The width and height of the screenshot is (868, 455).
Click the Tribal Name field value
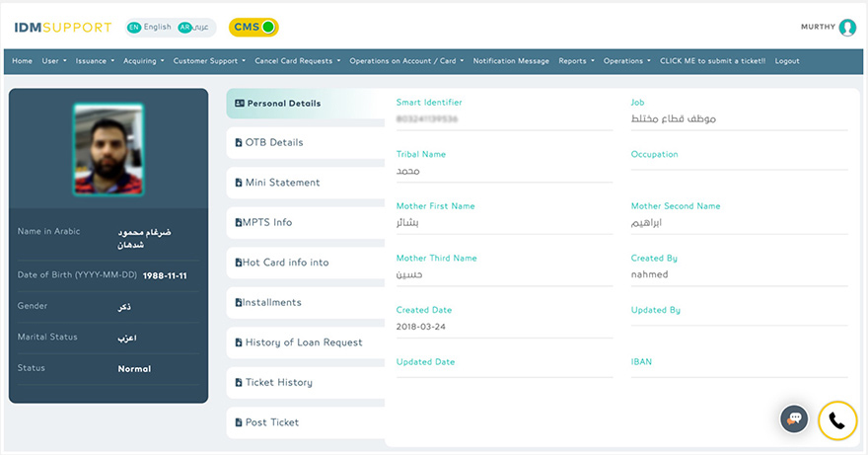pyautogui.click(x=408, y=171)
